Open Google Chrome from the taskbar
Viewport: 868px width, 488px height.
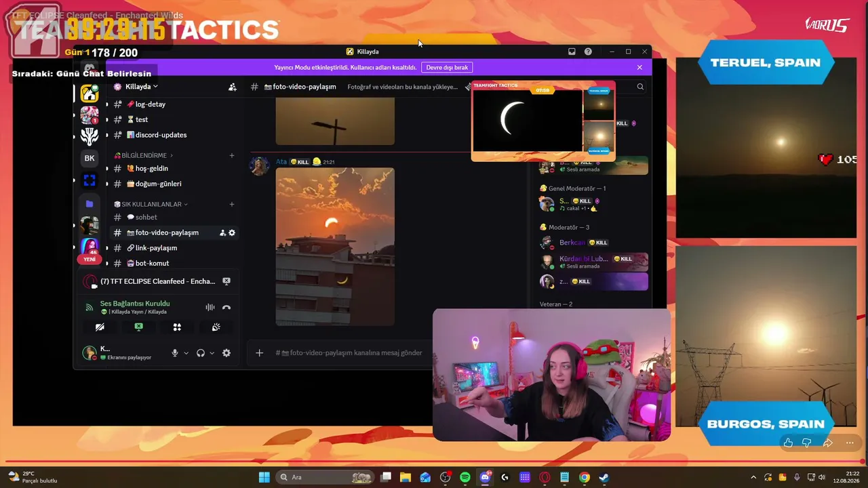click(585, 477)
